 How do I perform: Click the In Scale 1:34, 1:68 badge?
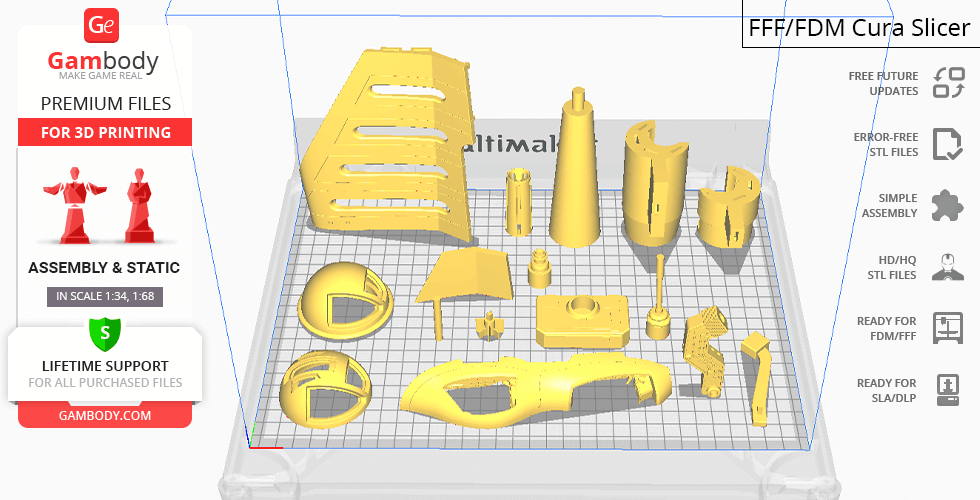[x=105, y=296]
